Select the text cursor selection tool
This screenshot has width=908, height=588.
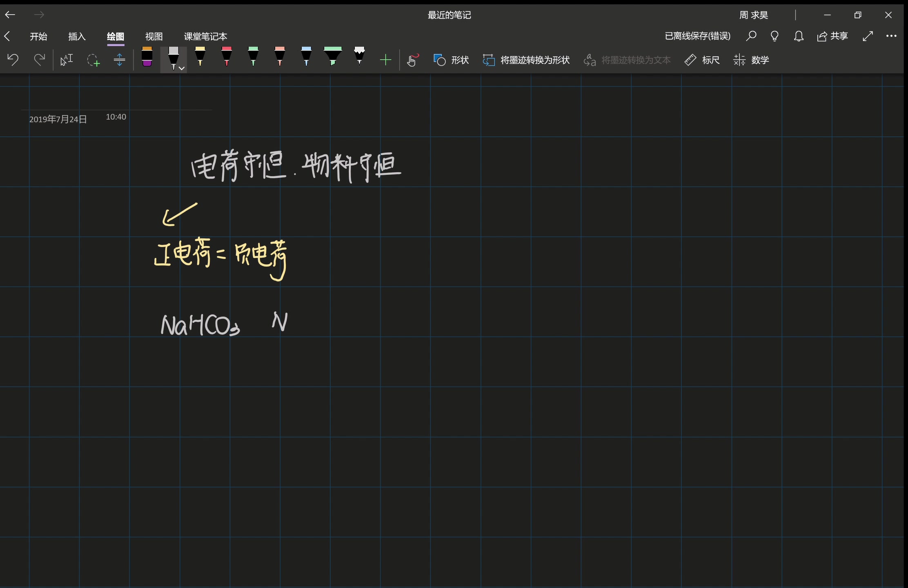click(x=67, y=60)
